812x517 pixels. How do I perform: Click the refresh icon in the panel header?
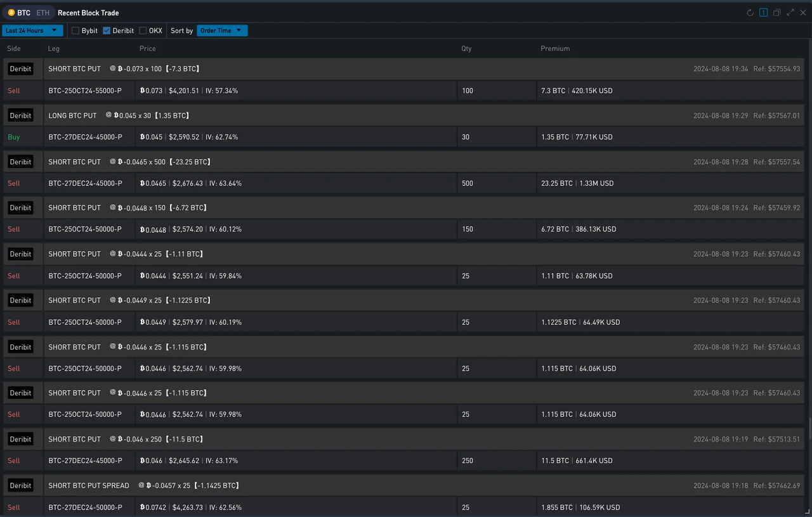tap(750, 13)
